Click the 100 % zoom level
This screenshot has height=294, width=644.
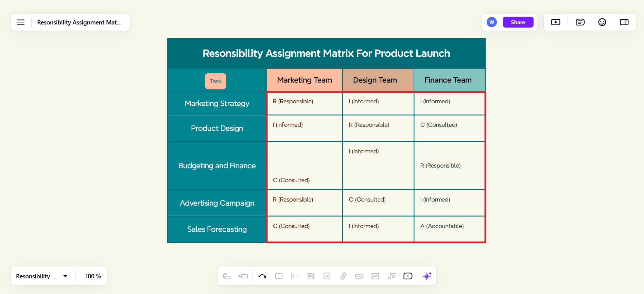(x=93, y=276)
